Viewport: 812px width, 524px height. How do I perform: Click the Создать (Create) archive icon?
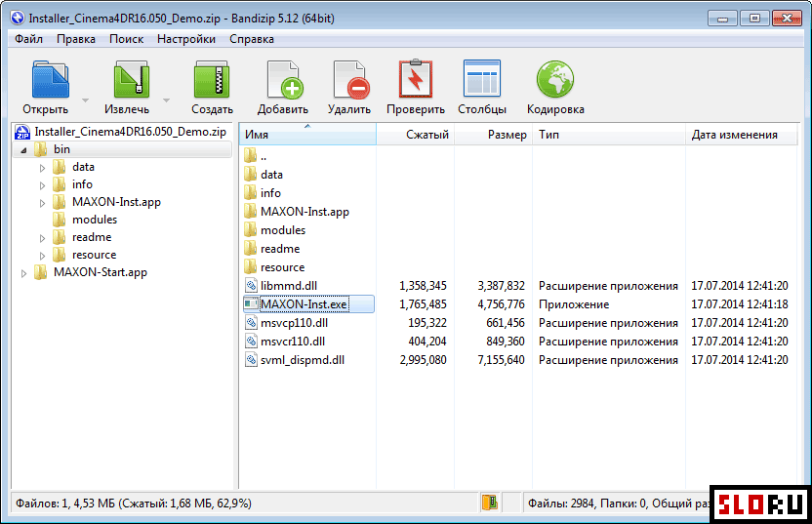point(211,79)
